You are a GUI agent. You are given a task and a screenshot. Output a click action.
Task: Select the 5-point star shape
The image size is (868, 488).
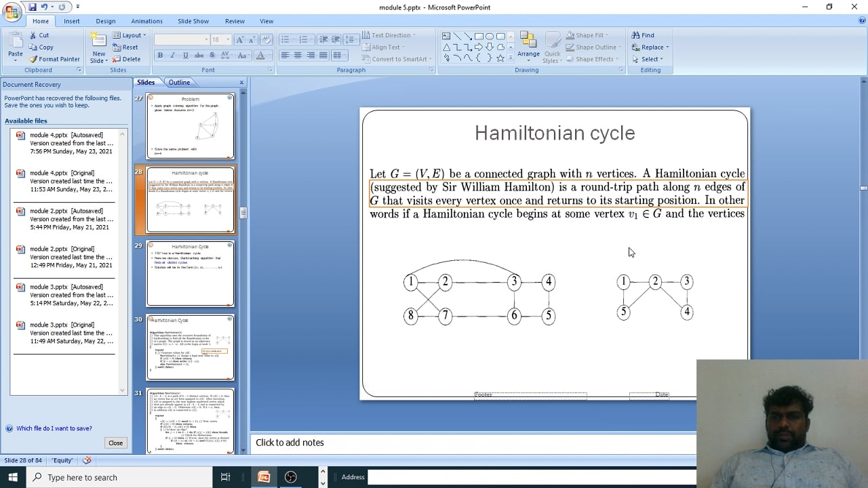[500, 58]
